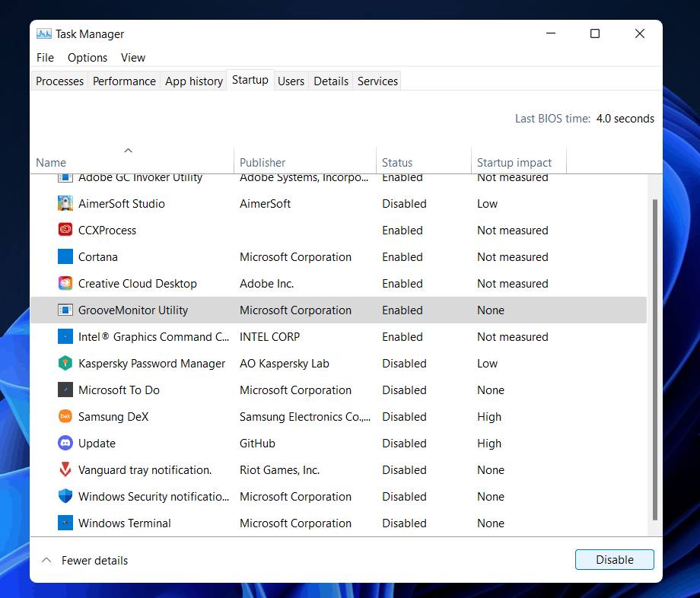Select the Samsung DeX icon
This screenshot has height=598, width=700.
pyautogui.click(x=65, y=417)
